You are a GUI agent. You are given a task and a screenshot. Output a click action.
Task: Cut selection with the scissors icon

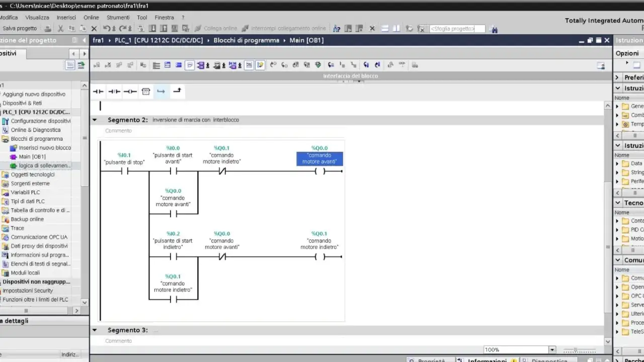click(x=60, y=29)
